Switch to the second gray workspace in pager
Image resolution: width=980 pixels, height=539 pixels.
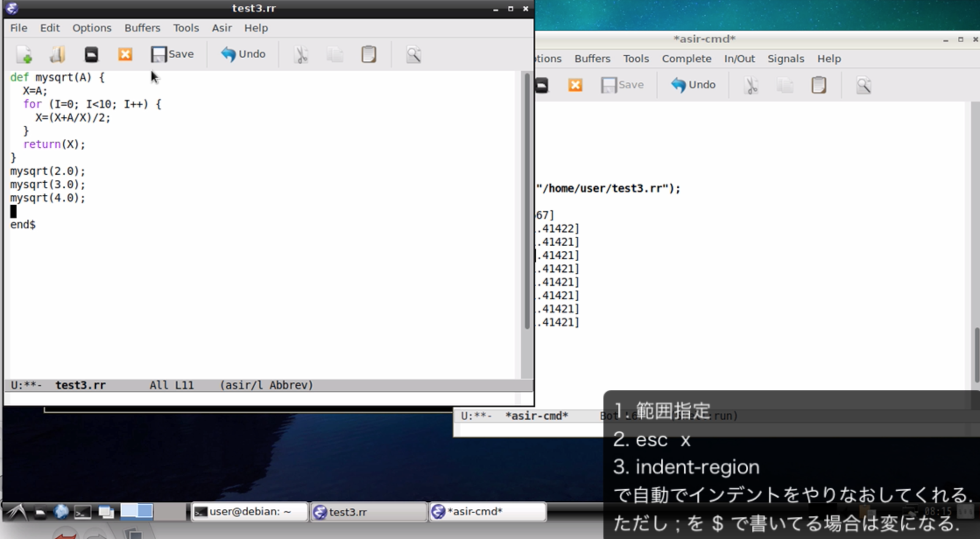tap(170, 511)
